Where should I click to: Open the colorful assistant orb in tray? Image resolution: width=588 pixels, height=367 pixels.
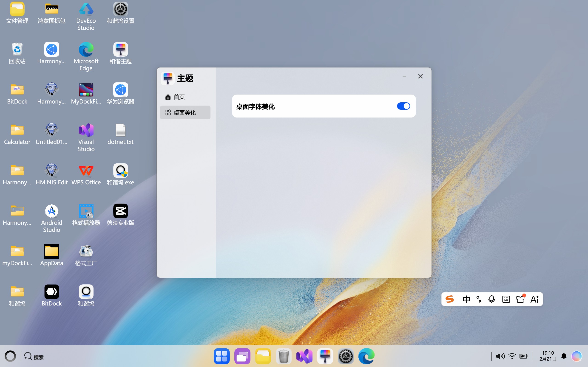tap(577, 356)
